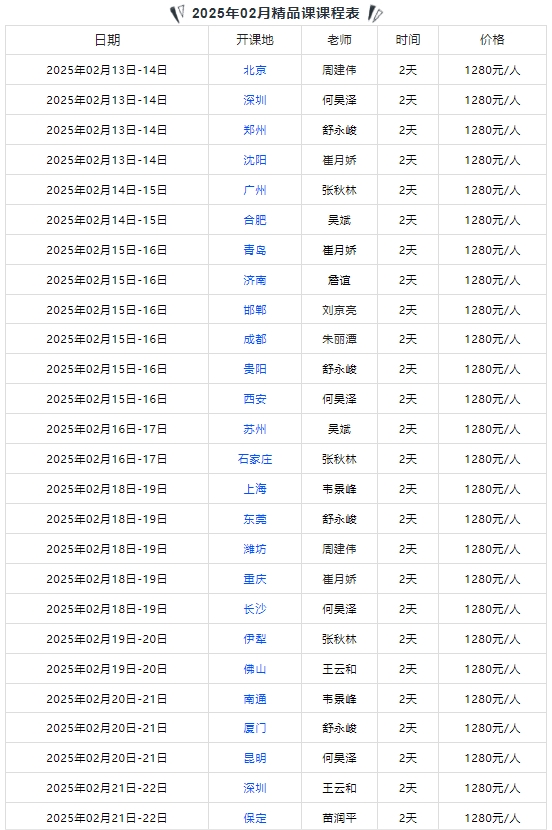Screen dimensions: 552x830
Task: Click the 郑州 city link
Action: pyautogui.click(x=255, y=130)
